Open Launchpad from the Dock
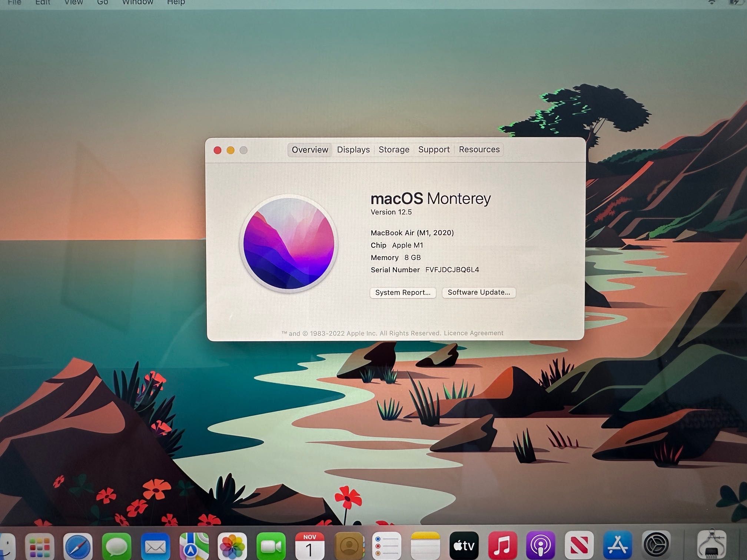This screenshot has width=747, height=560. tap(40, 546)
